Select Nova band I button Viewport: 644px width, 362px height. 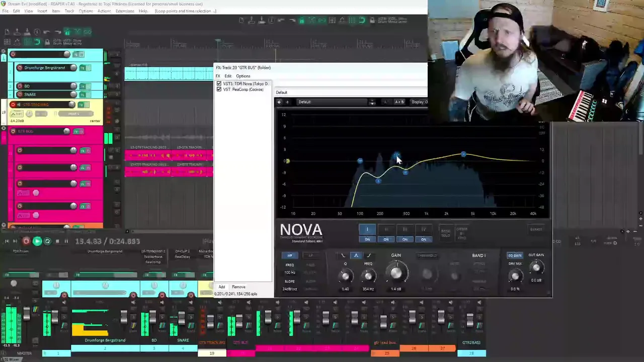pos(367,229)
